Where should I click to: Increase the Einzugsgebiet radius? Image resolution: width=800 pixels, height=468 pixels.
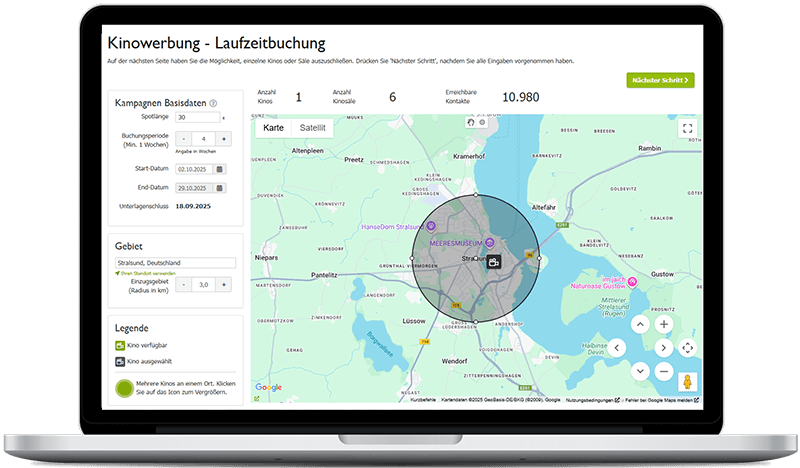click(224, 284)
